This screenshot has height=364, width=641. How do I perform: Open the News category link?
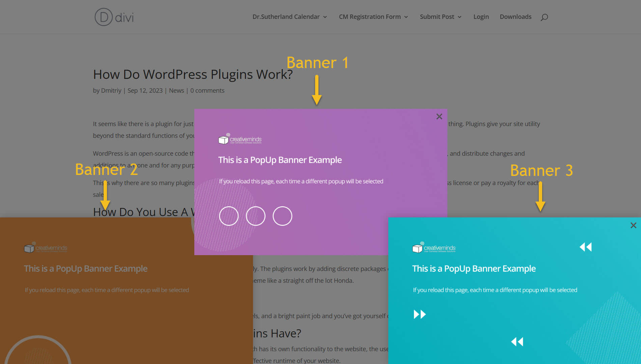(x=176, y=91)
